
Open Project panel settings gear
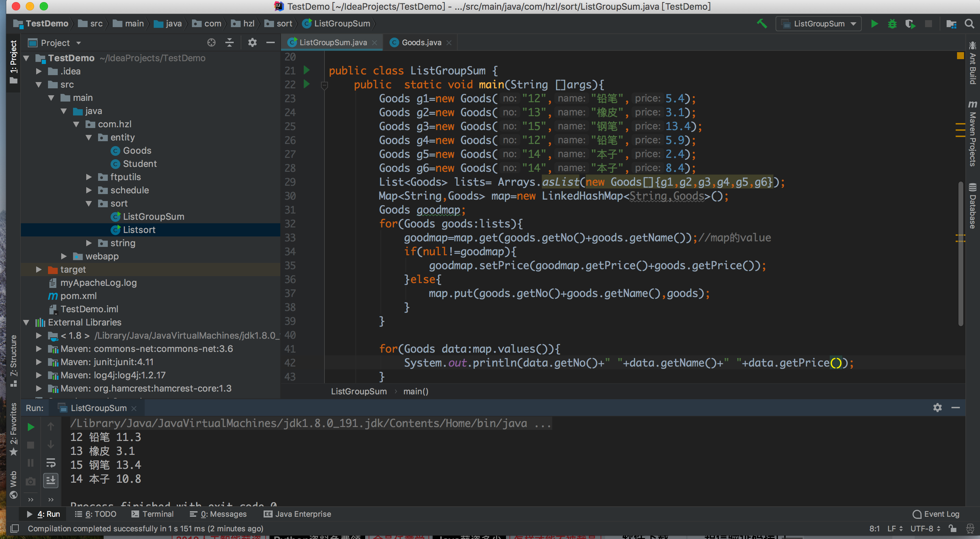pos(252,43)
